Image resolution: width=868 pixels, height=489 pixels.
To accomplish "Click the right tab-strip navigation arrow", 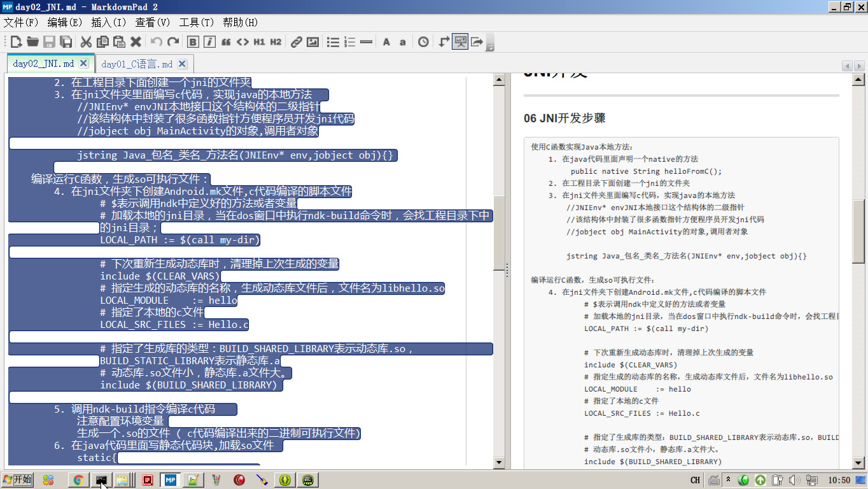I will click(858, 66).
